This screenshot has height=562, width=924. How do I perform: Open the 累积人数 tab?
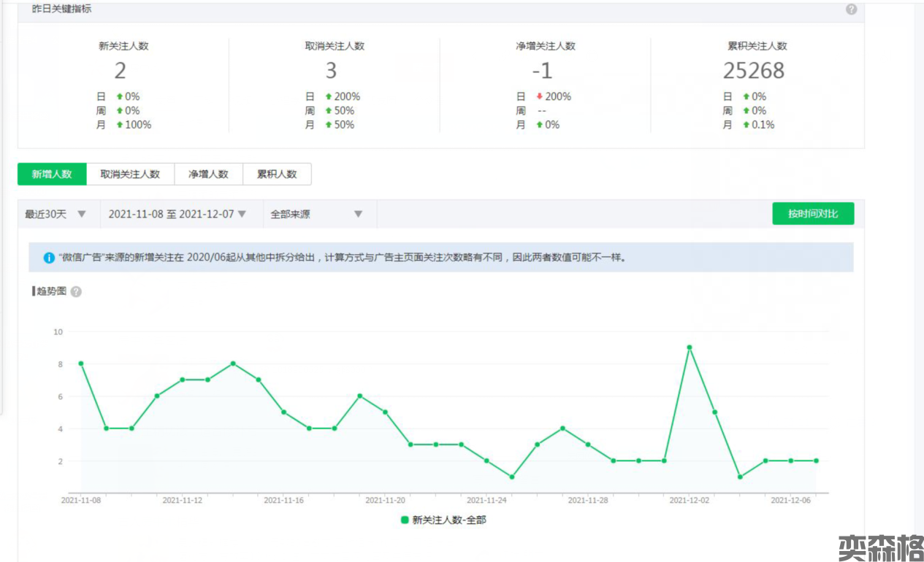277,174
